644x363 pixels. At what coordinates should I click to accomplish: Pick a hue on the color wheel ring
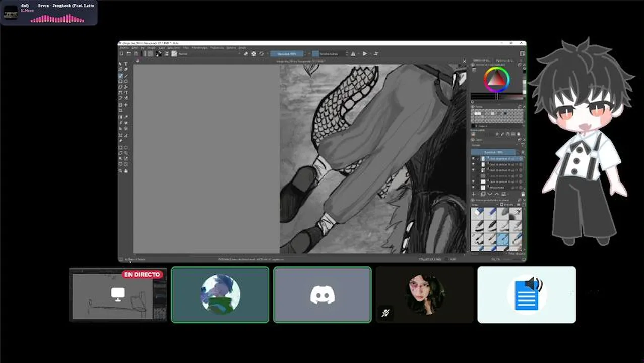(x=508, y=79)
